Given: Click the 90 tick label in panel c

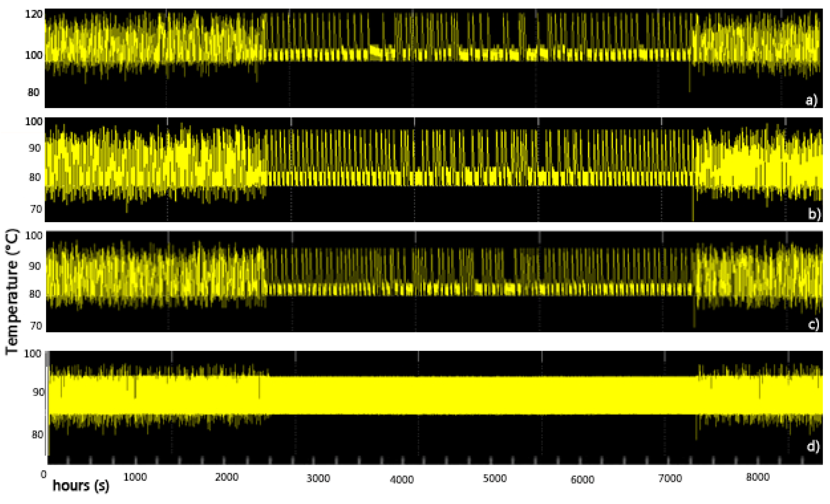Looking at the screenshot, I should click(x=35, y=266).
